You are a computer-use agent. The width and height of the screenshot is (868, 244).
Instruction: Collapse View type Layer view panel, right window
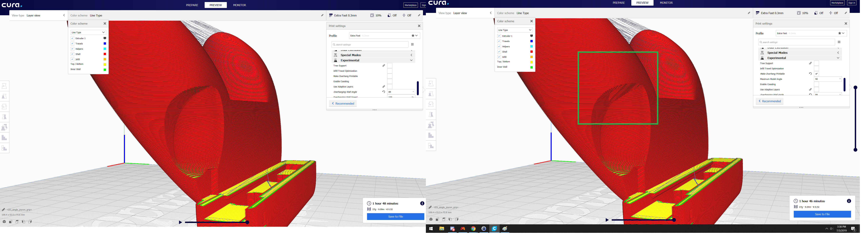(x=491, y=13)
